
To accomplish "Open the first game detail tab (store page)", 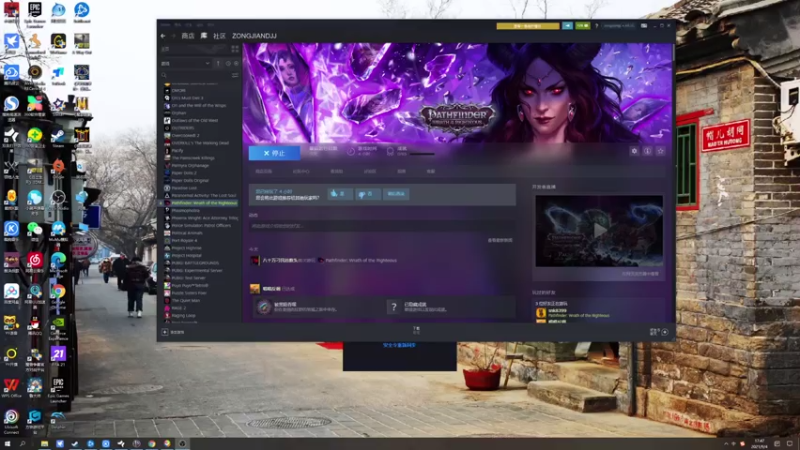I will (264, 172).
